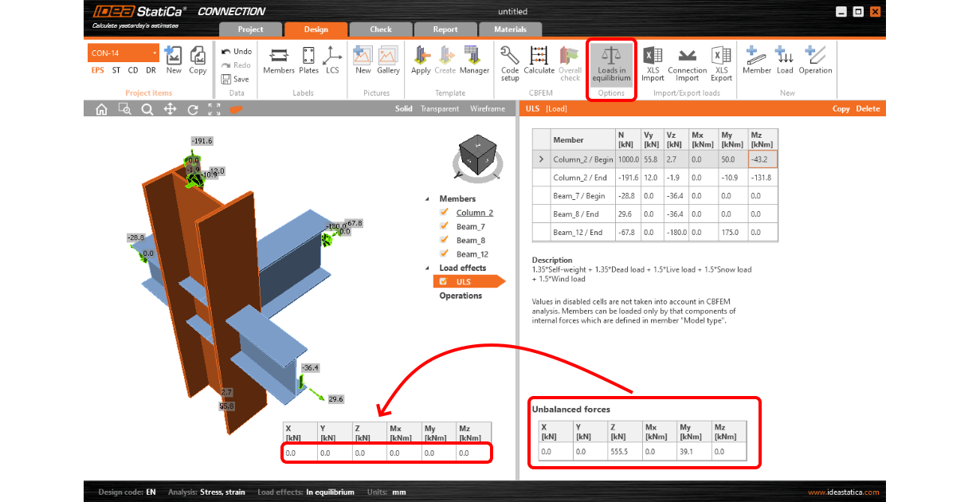The width and height of the screenshot is (980, 502).
Task: Collapse the Members tree node
Action: click(x=427, y=199)
